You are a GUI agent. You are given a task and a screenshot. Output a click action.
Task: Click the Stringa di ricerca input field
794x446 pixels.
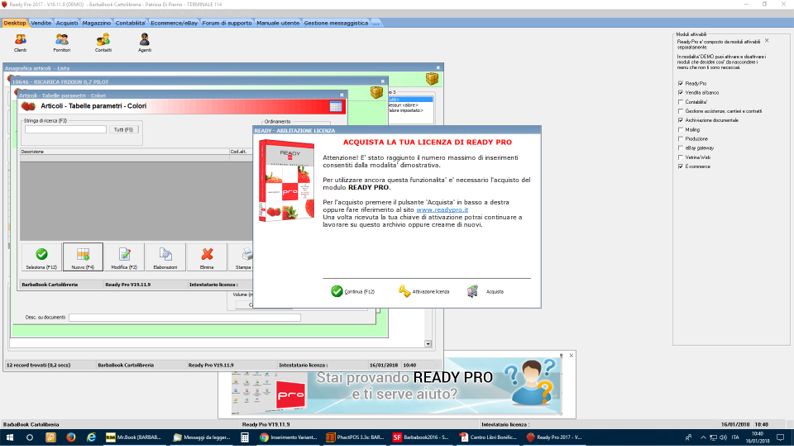[66, 130]
